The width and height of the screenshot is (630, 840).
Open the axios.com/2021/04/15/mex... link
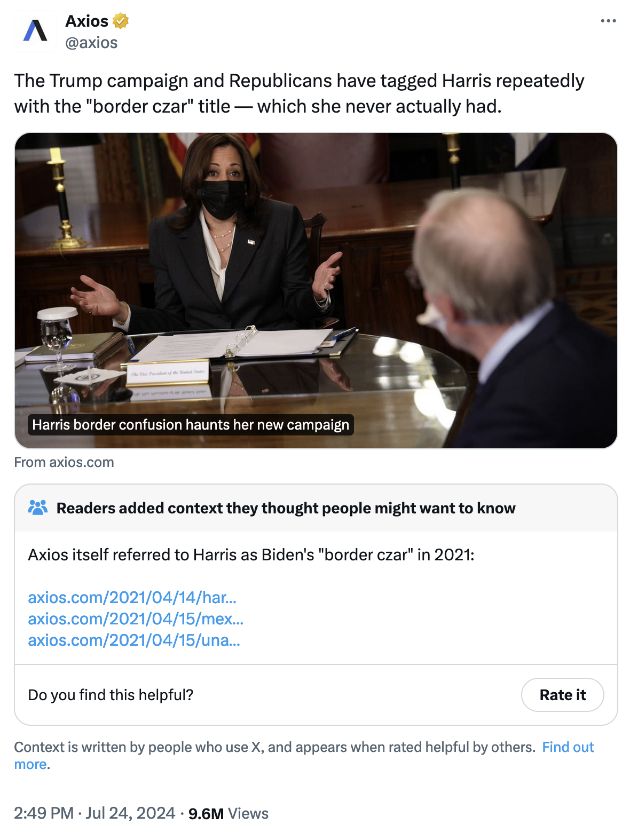click(136, 619)
